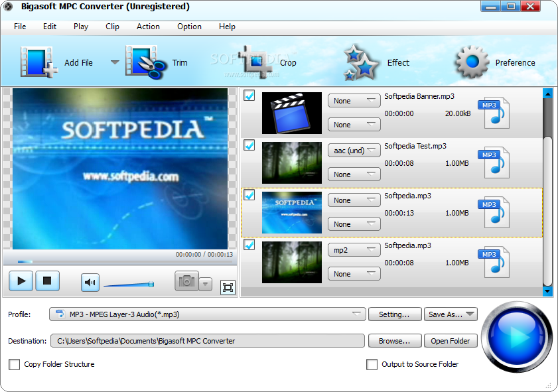Click MP3 format icon for the 00:00:08 Softpedia.mp3 with mp2
The height and width of the screenshot is (392, 558).
[495, 262]
